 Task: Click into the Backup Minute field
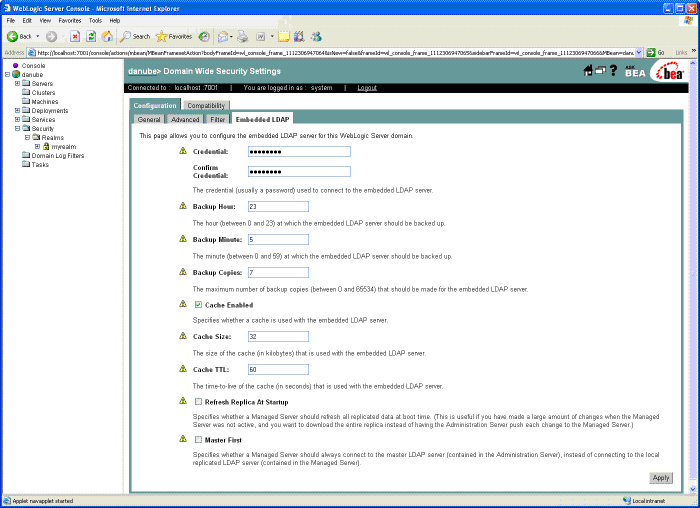278,240
